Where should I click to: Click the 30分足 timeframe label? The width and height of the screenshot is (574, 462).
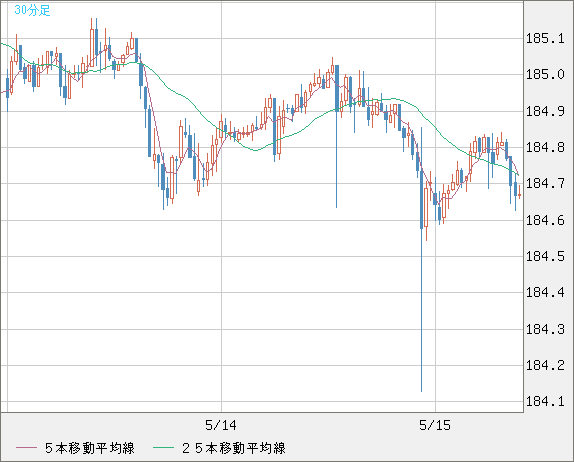point(32,10)
